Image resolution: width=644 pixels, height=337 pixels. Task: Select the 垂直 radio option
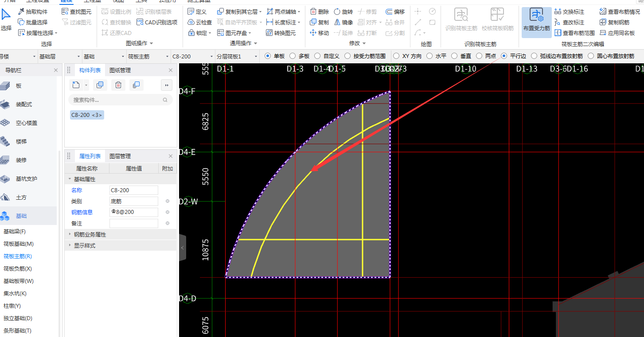pyautogui.click(x=461, y=56)
